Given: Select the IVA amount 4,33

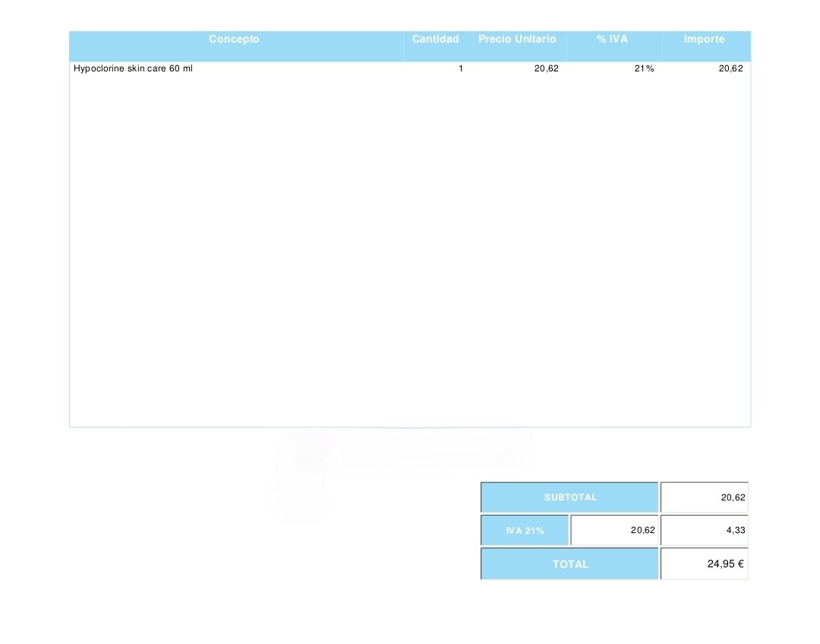Looking at the screenshot, I should (x=736, y=530).
